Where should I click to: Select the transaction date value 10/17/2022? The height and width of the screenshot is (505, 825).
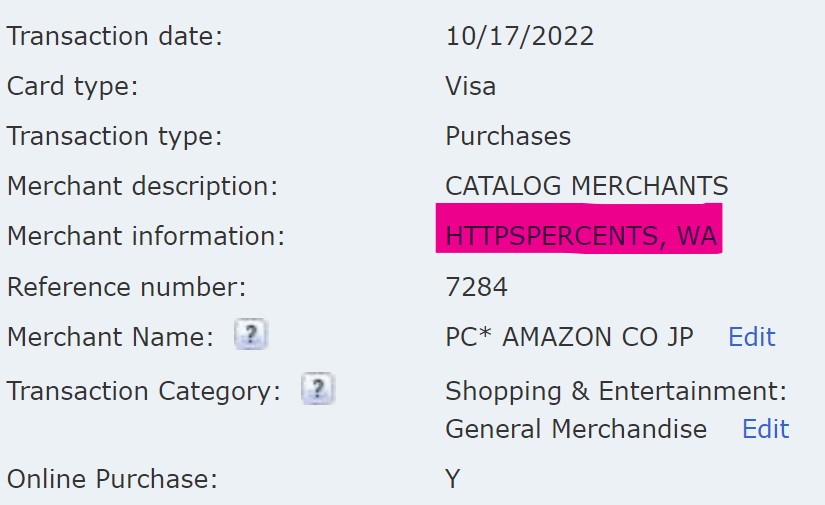[519, 37]
